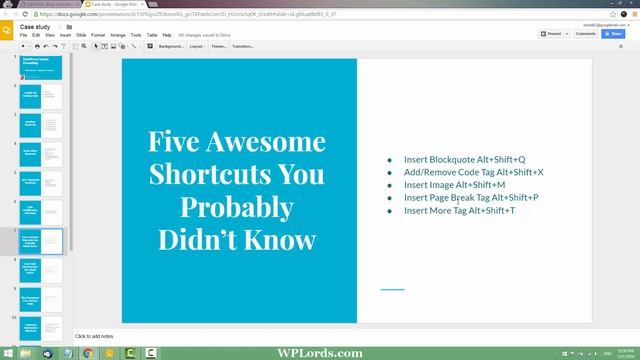Viewport: 640px width, 360px height.
Task: Click the zoom to fit icon
Action: click(x=76, y=47)
